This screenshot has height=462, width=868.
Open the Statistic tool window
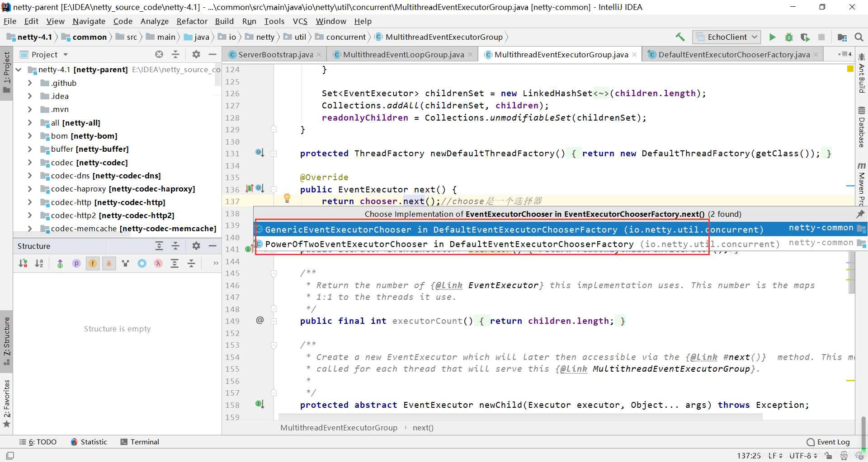pyautogui.click(x=89, y=442)
